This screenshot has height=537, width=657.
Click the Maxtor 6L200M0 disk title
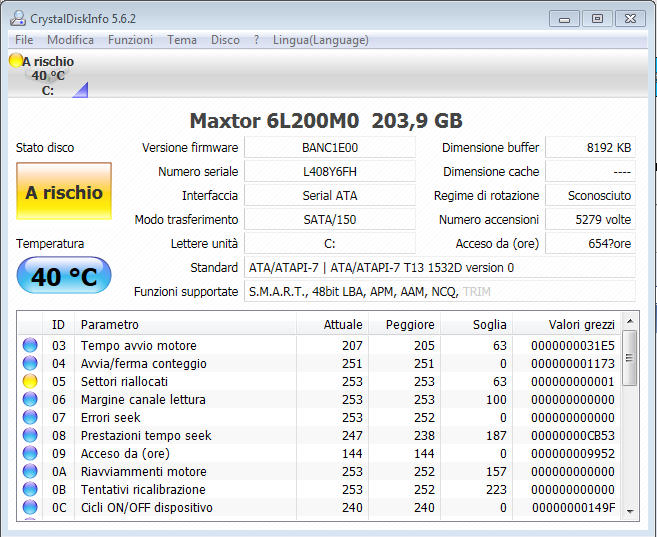[x=326, y=121]
